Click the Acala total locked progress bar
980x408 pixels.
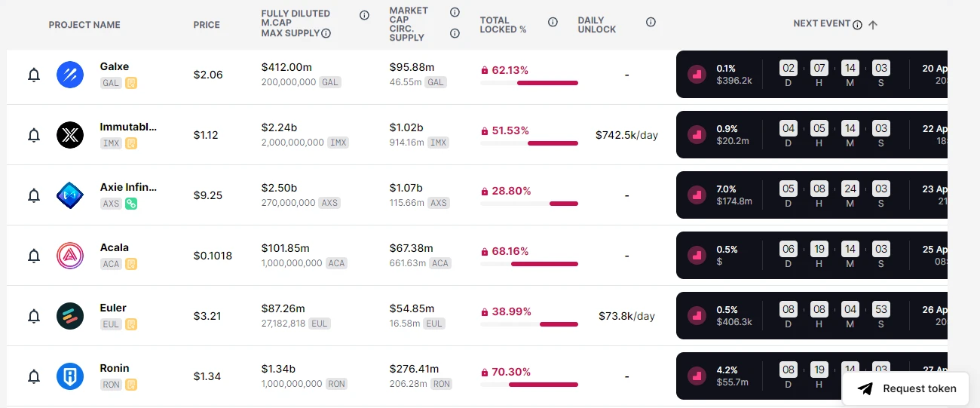[x=529, y=264]
